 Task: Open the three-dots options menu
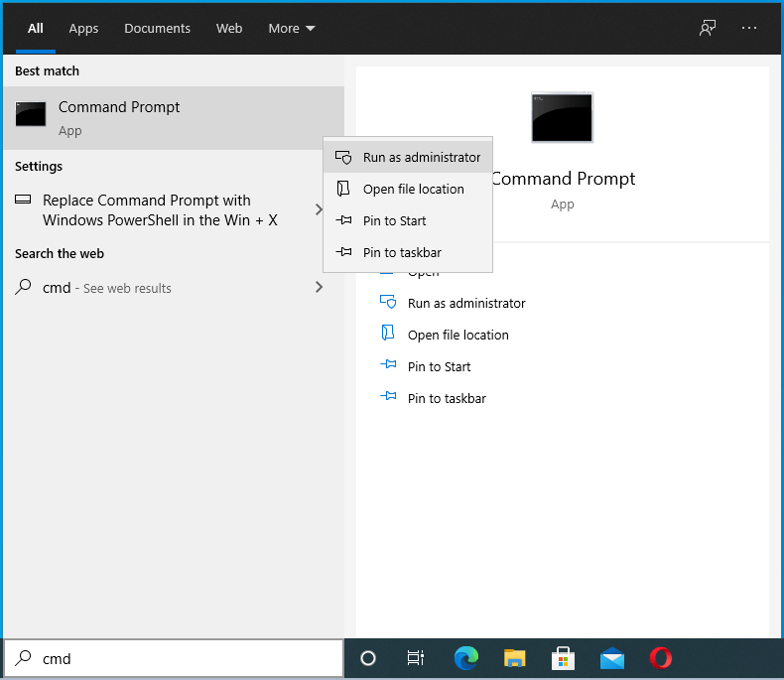[x=749, y=28]
